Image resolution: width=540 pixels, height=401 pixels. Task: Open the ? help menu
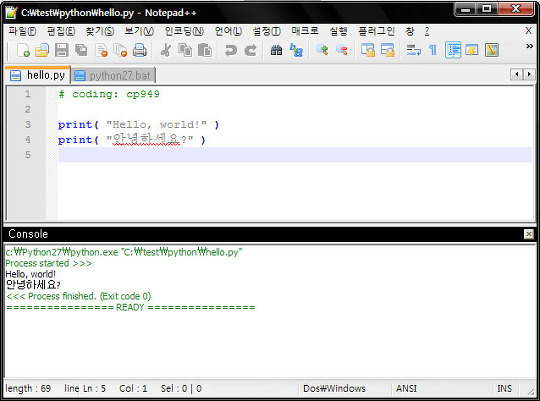(x=427, y=31)
